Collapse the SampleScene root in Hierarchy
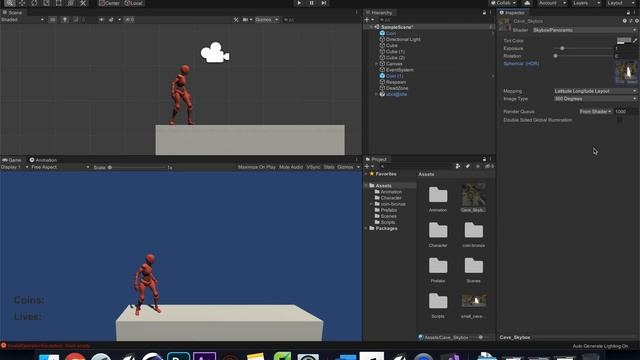Image resolution: width=640 pixels, height=360 pixels. click(x=371, y=27)
